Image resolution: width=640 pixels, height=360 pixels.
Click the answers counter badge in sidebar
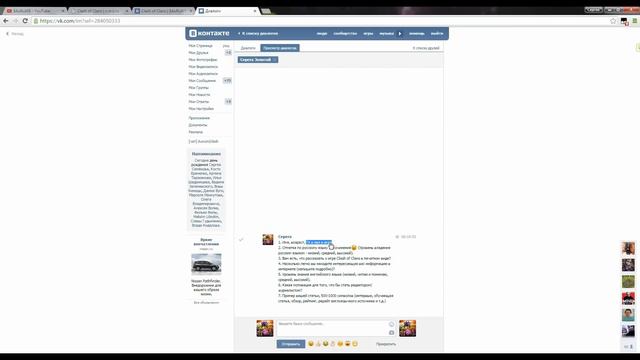(x=228, y=101)
